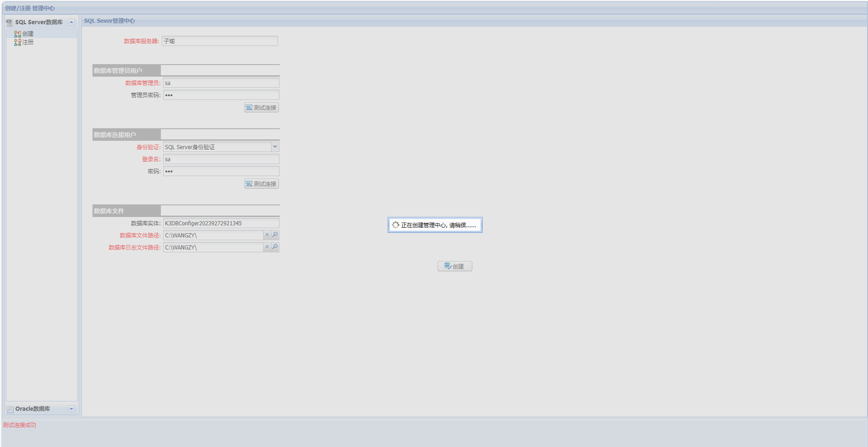The height and width of the screenshot is (447, 868).
Task: Click the 数据库服务器 label
Action: 141,41
